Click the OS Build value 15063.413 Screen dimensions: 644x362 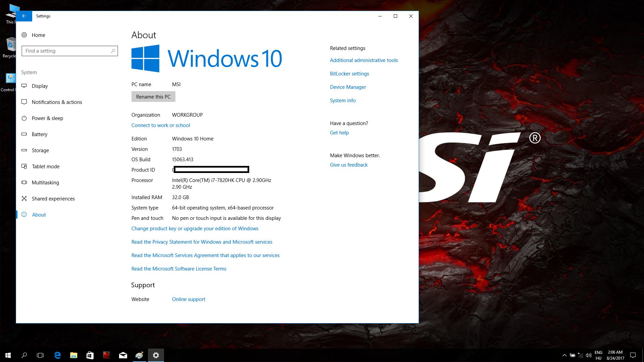(x=182, y=159)
